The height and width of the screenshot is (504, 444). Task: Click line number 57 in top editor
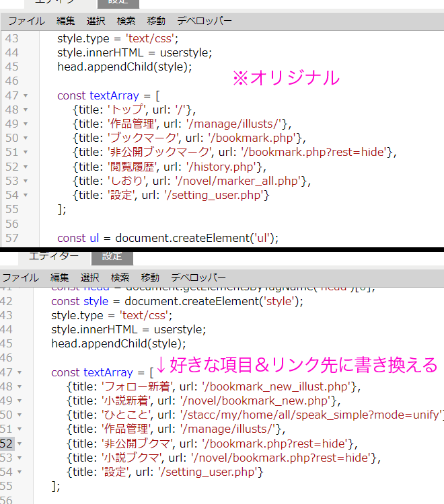pos(12,238)
